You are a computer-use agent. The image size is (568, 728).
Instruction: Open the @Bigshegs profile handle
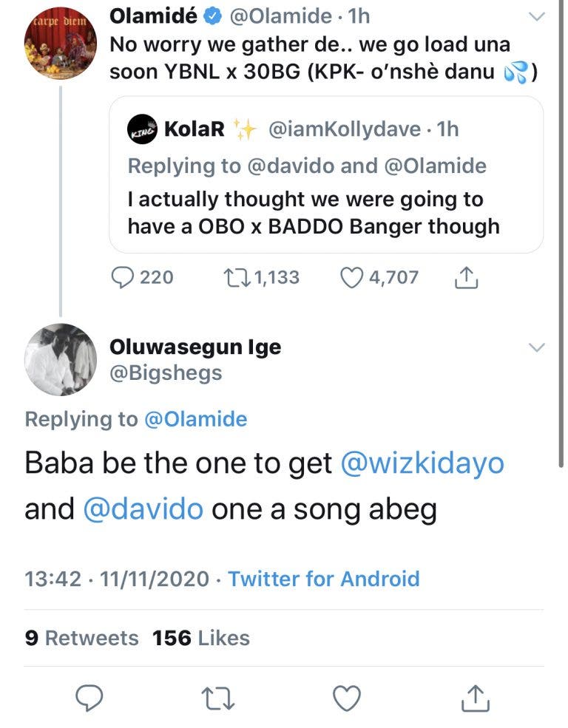(x=166, y=373)
